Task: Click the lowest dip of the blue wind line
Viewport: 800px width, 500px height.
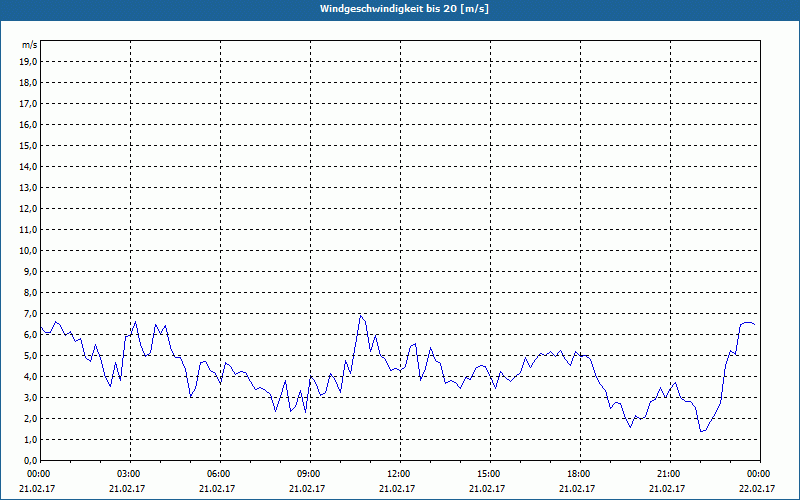Action: 702,431
